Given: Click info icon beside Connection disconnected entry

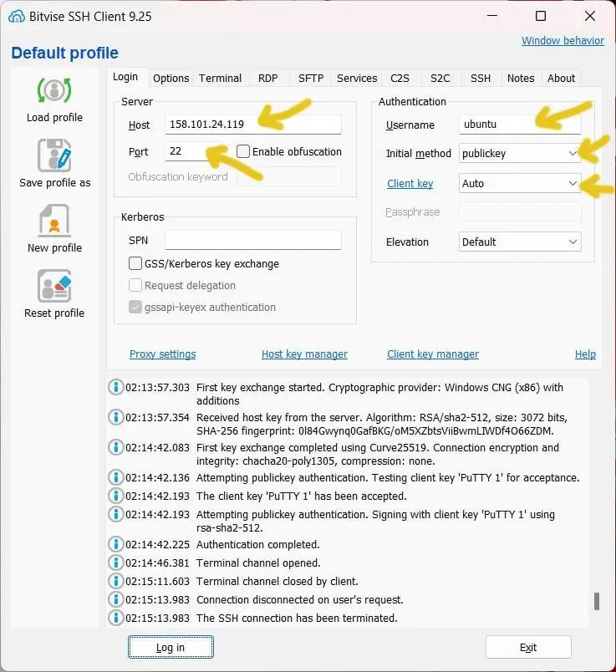Looking at the screenshot, I should (115, 599).
